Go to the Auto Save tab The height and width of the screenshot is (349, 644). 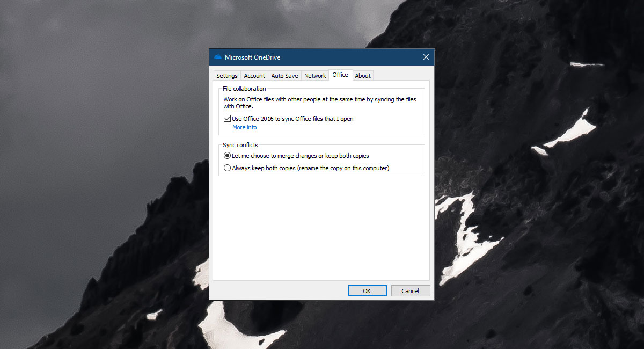pyautogui.click(x=284, y=76)
